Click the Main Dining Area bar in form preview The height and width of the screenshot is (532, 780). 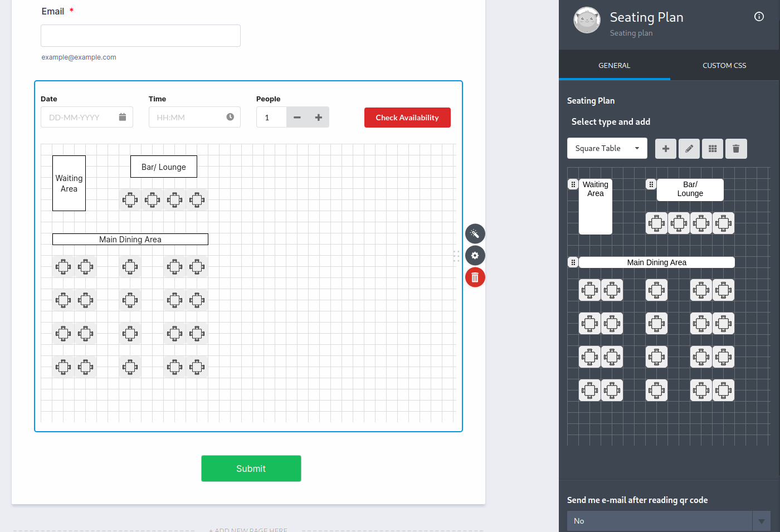tap(130, 239)
